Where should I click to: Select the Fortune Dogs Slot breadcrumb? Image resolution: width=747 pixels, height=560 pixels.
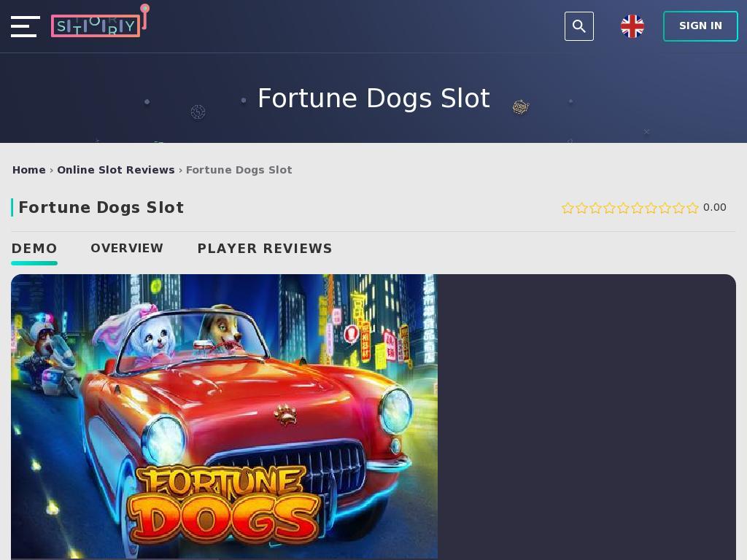pos(239,170)
